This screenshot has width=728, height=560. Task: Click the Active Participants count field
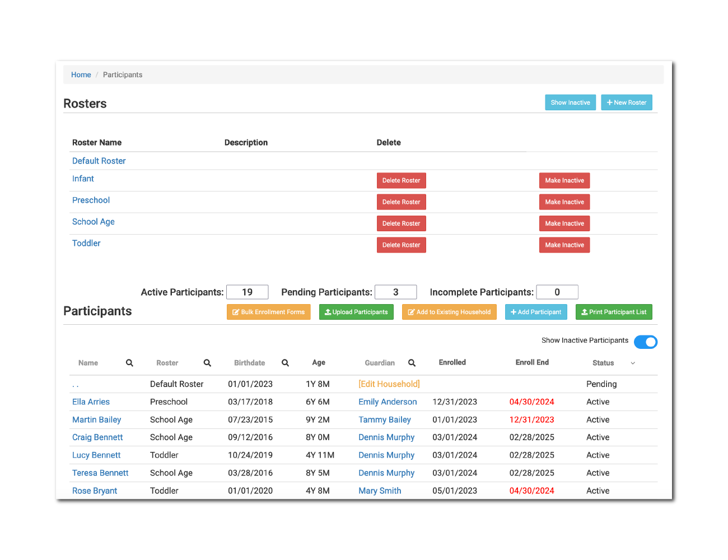(247, 292)
